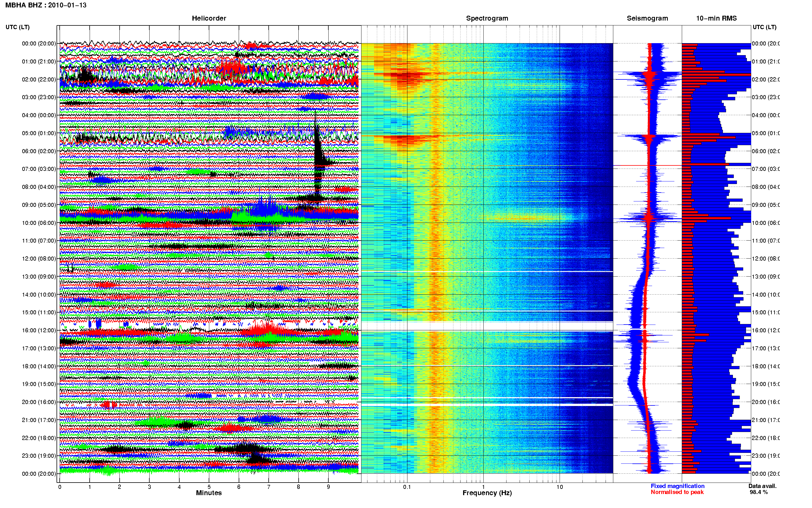Click the left '19:00 (15:00)' time label

39,384
